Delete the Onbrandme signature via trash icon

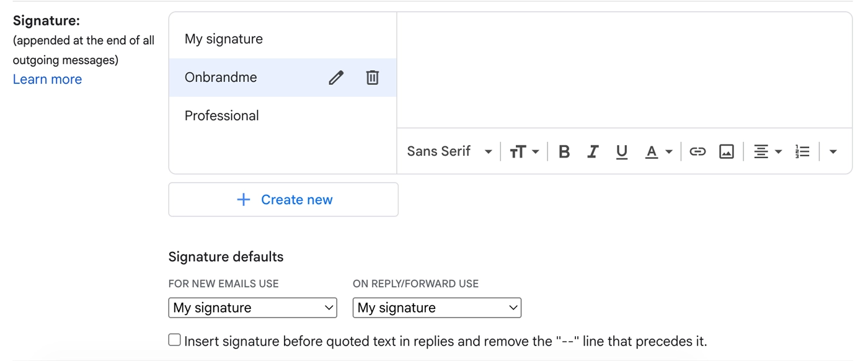coord(372,77)
